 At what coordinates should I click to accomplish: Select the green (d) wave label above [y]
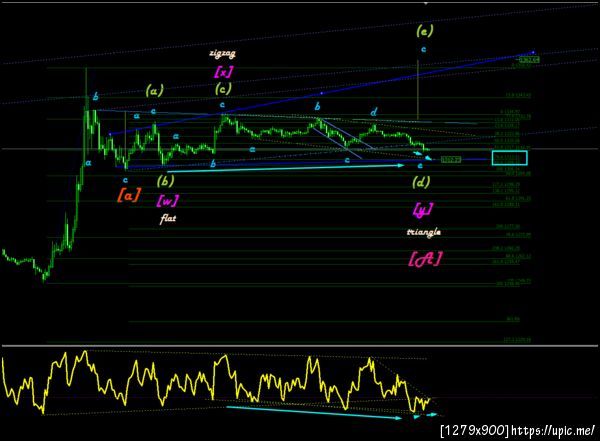[421, 182]
